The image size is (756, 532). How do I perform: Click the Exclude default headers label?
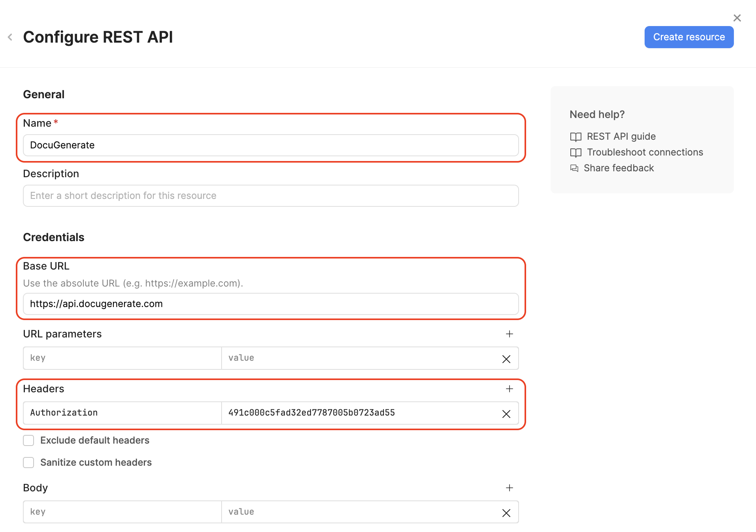tap(95, 440)
